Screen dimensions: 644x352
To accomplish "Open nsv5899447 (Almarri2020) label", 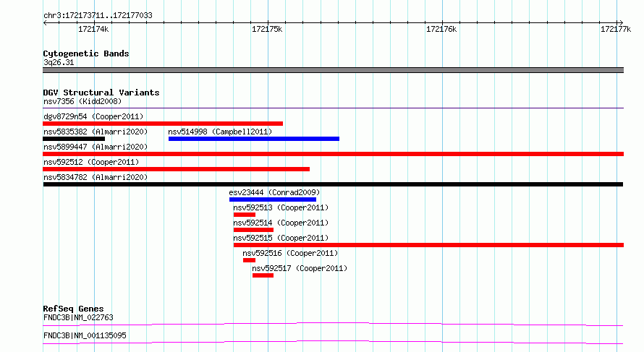I will (96, 147).
